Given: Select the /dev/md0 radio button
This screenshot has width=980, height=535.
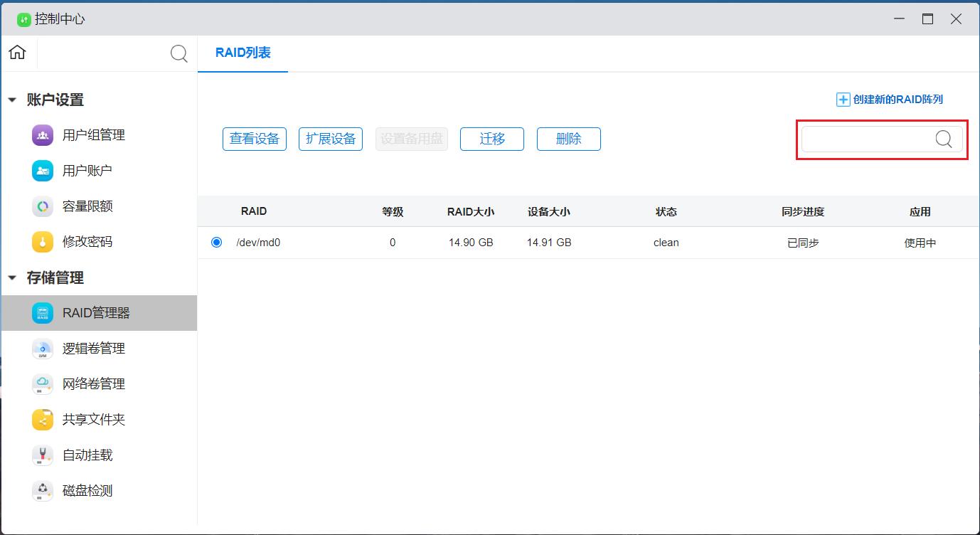Looking at the screenshot, I should (x=216, y=243).
